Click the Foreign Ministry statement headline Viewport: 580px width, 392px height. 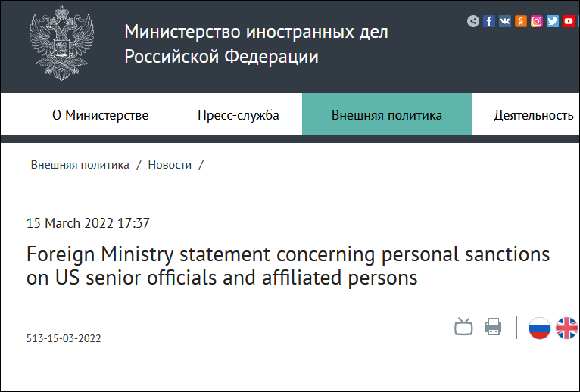288,266
